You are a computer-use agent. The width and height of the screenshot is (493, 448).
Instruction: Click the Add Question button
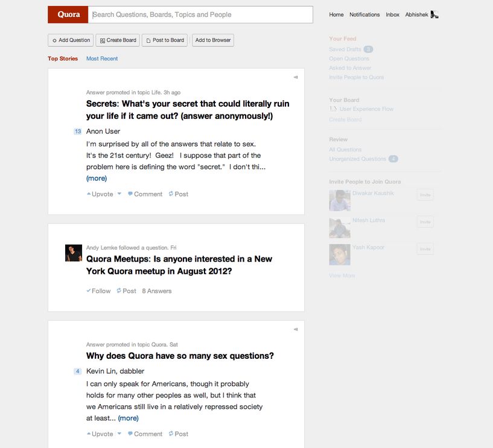click(x=71, y=40)
